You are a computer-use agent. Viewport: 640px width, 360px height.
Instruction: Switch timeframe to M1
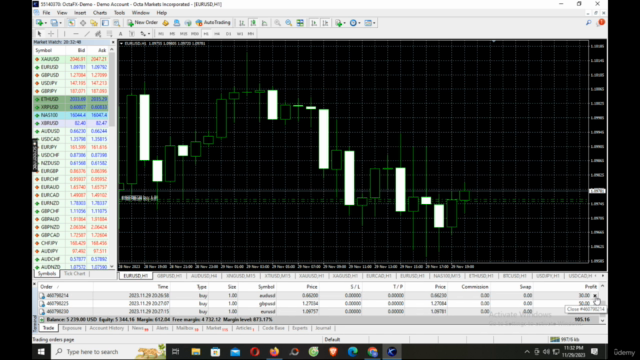point(161,33)
